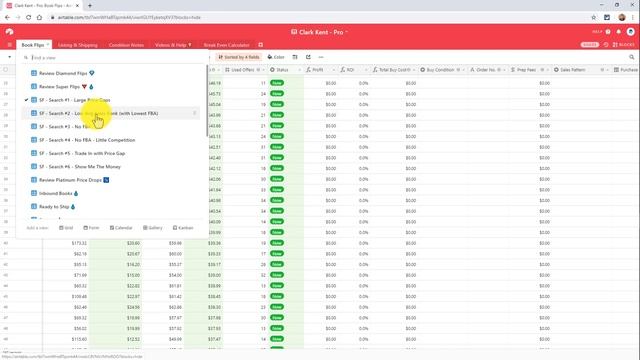This screenshot has width=640, height=360.
Task: Click the Color paint bucket button
Action: 276,57
